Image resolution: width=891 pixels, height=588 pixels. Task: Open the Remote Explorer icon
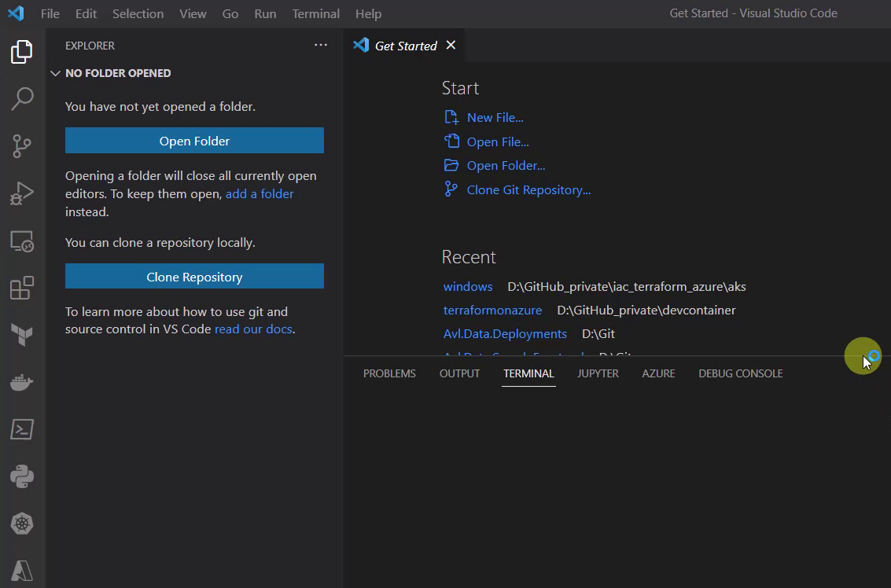[21, 241]
